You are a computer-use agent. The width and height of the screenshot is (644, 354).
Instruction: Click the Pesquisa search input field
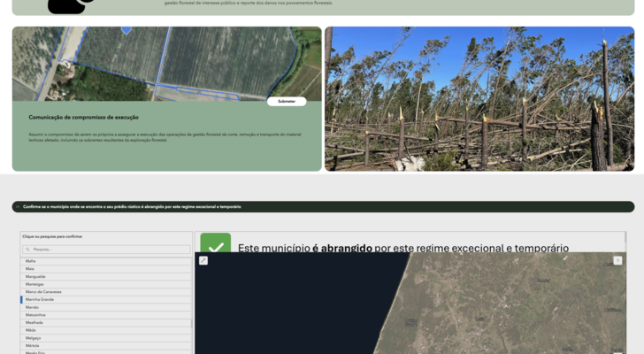106,250
